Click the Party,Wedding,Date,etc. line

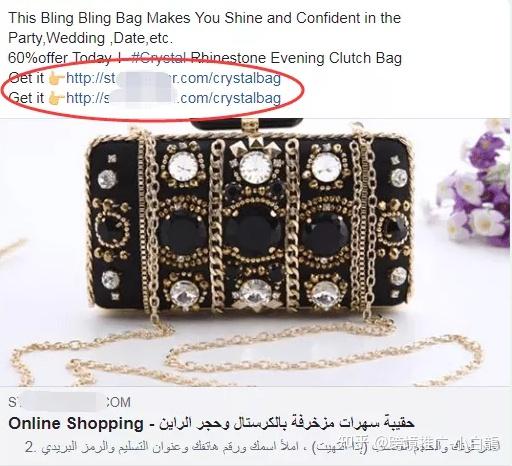90,38
